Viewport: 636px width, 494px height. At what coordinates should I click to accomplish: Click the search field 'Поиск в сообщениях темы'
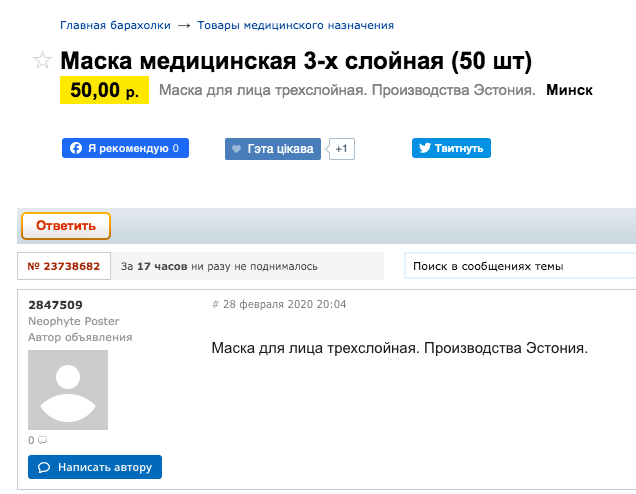tap(520, 266)
